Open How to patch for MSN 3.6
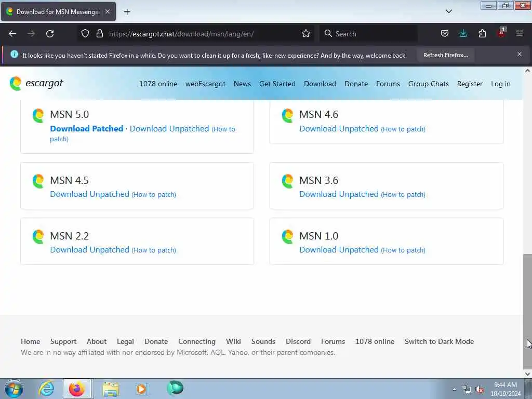Viewport: 532px width, 399px height. (x=403, y=194)
